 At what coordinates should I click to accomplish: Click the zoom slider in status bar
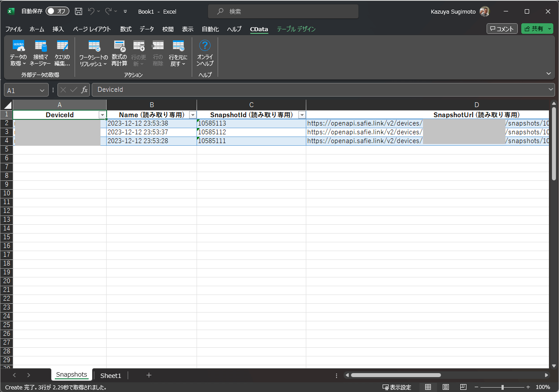tap(502, 387)
